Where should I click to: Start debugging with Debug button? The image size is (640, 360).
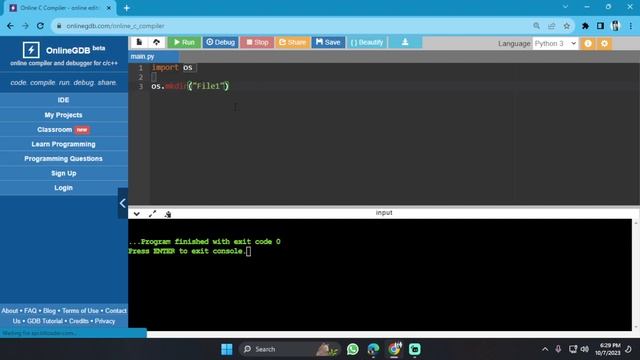[x=220, y=42]
